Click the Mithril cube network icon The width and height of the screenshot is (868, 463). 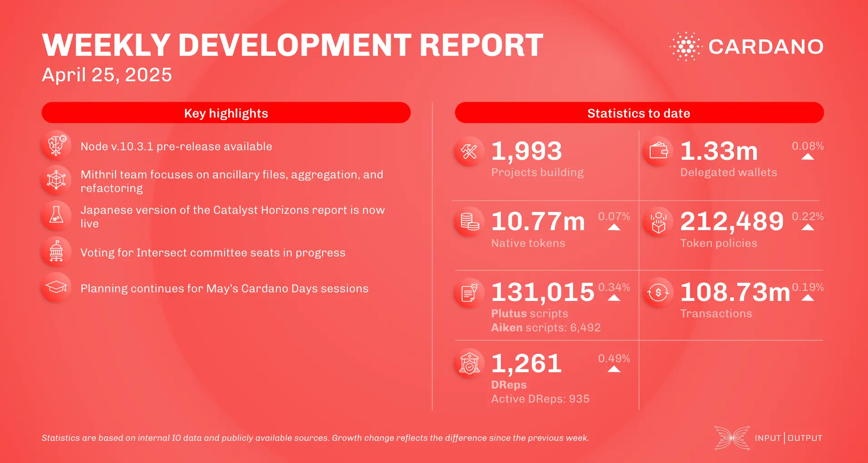click(x=55, y=180)
